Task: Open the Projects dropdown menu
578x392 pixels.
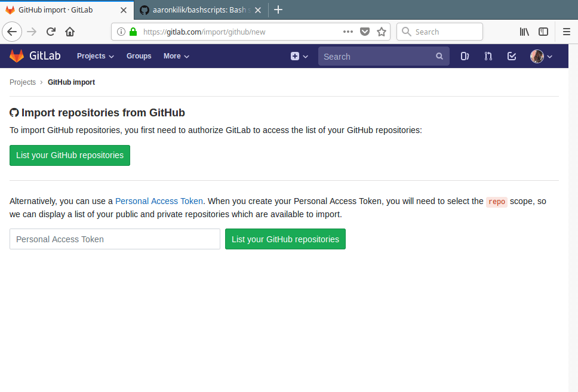Action: [95, 56]
